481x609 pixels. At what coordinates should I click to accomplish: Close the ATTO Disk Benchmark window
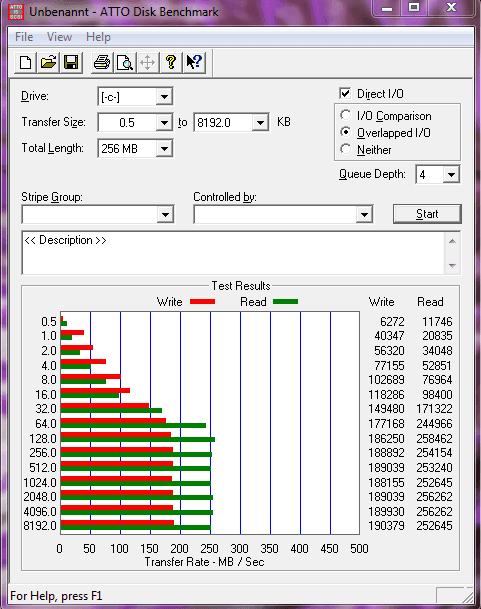(451, 8)
